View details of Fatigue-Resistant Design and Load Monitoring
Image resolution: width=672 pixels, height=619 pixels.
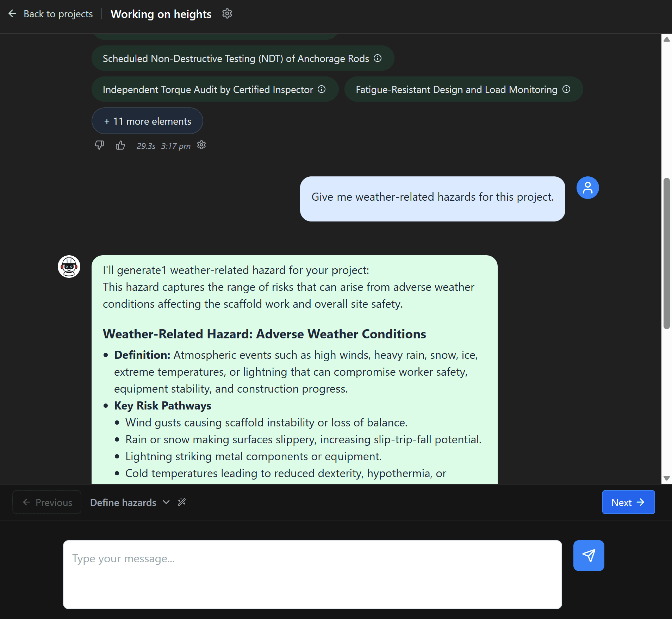(566, 89)
